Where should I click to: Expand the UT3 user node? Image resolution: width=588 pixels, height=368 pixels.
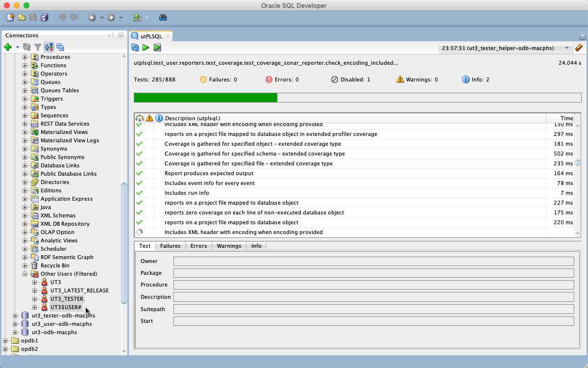(35, 282)
